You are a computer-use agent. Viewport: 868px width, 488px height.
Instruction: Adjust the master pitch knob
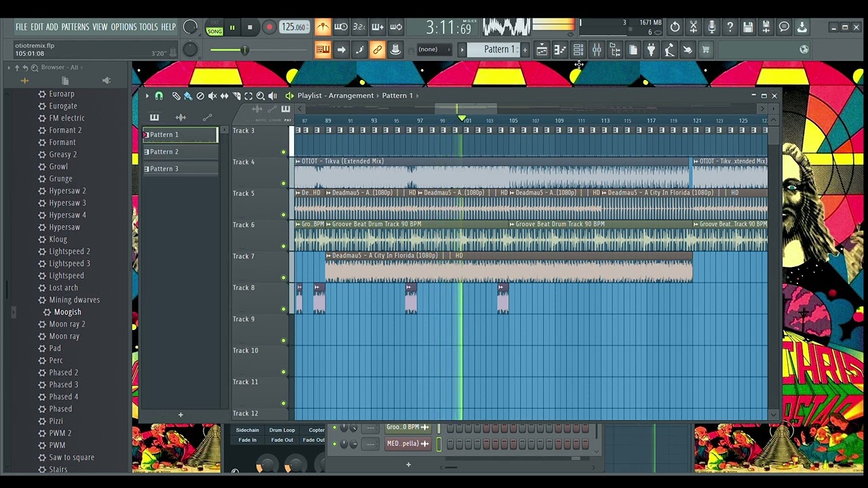pos(191,49)
